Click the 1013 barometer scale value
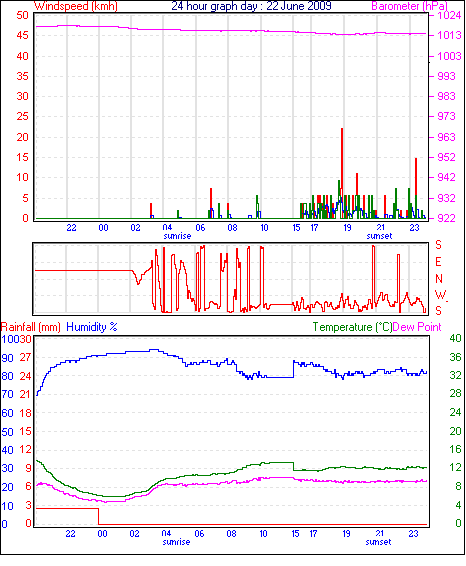466x566 pixels. pyautogui.click(x=449, y=35)
